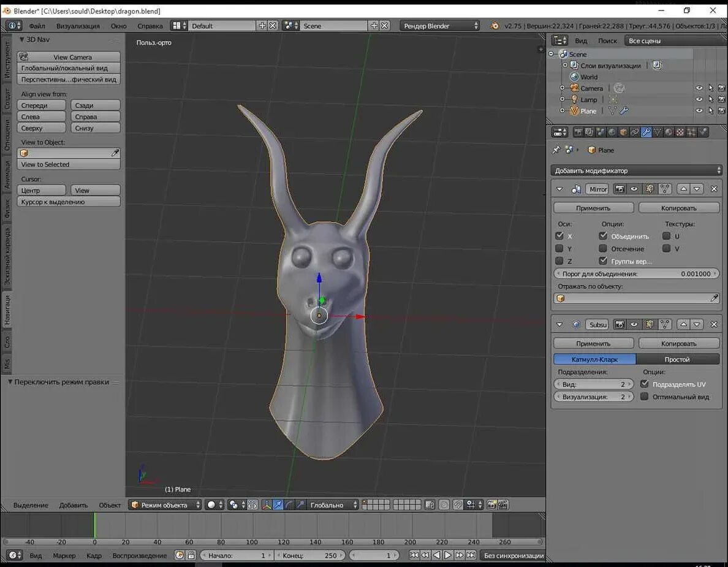The width and height of the screenshot is (728, 567).
Task: Toggle Mirror modifier edit-mode display icon
Action: (650, 189)
